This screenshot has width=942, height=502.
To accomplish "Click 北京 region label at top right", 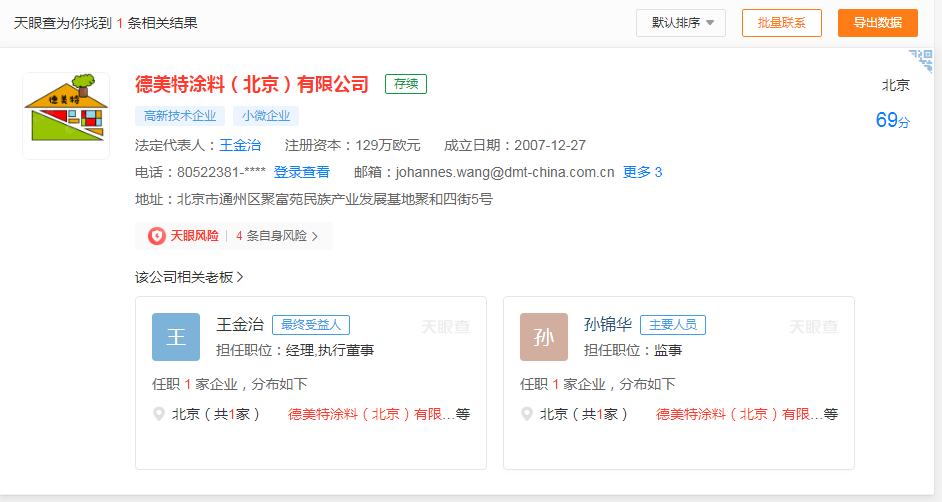I will (x=896, y=85).
